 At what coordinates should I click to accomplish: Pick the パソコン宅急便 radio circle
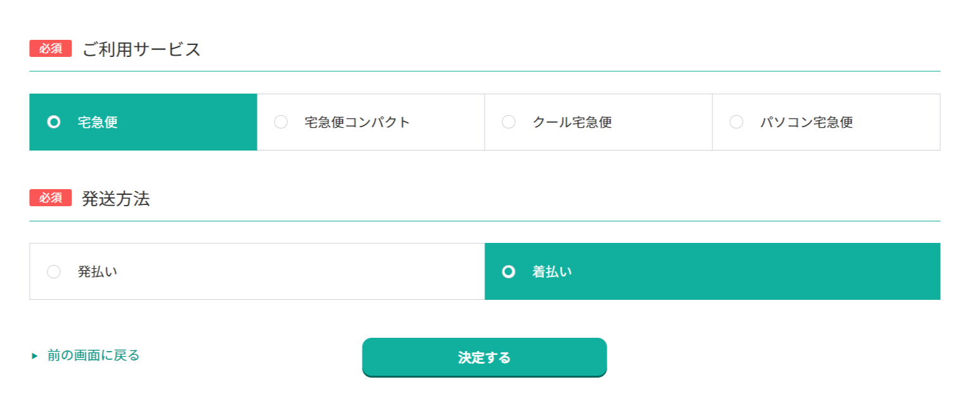click(x=736, y=122)
